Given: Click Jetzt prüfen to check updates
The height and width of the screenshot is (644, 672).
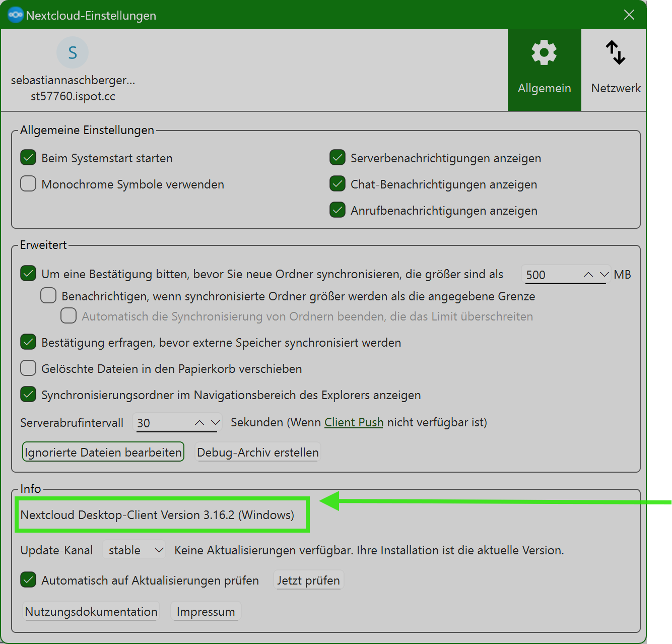Looking at the screenshot, I should [x=308, y=581].
